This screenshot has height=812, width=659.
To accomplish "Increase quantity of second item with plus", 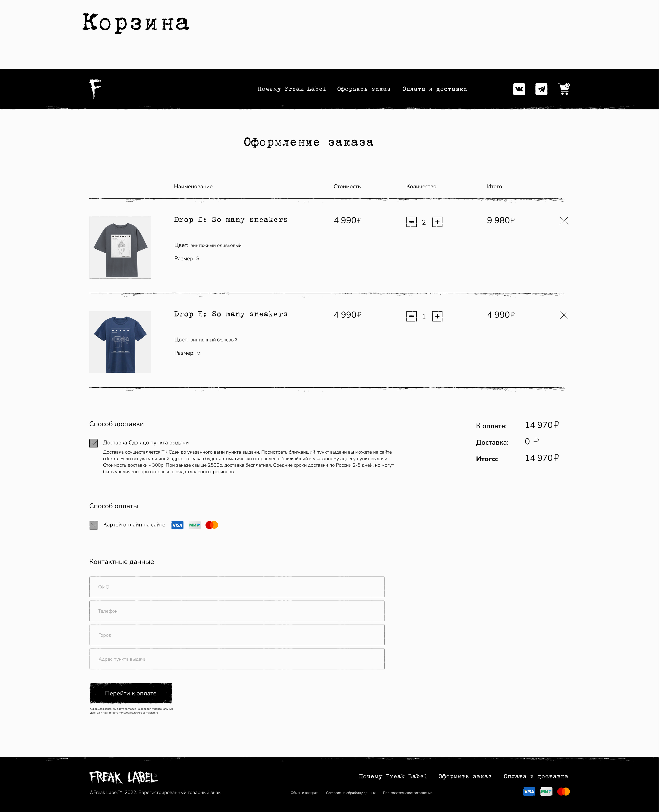I will click(437, 316).
